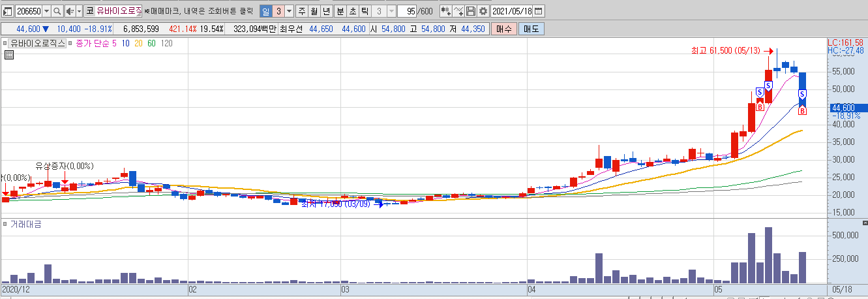Open the stock code history dropdown
The height and width of the screenshot is (299, 868).
pyautogui.click(x=46, y=11)
